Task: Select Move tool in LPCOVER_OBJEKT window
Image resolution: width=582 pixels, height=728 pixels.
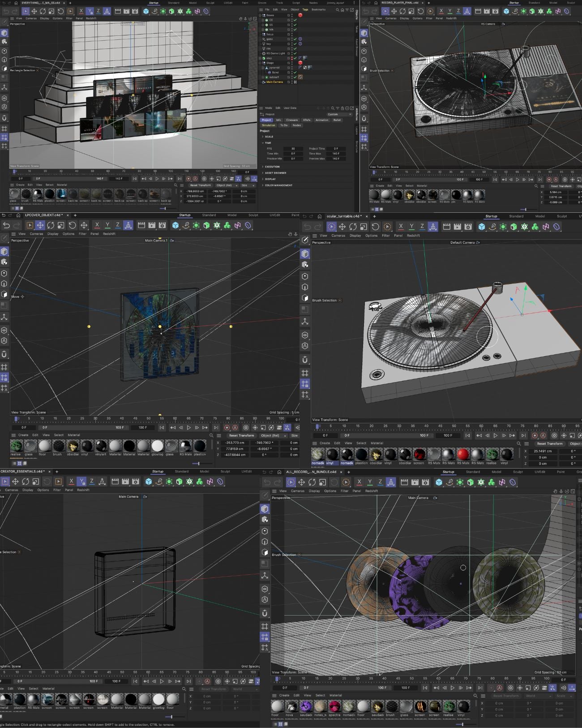Action: click(40, 225)
